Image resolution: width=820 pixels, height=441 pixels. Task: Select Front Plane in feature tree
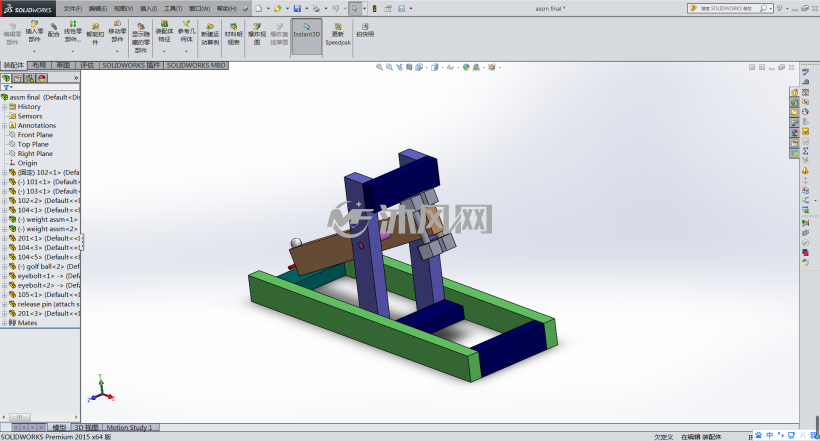tap(35, 135)
